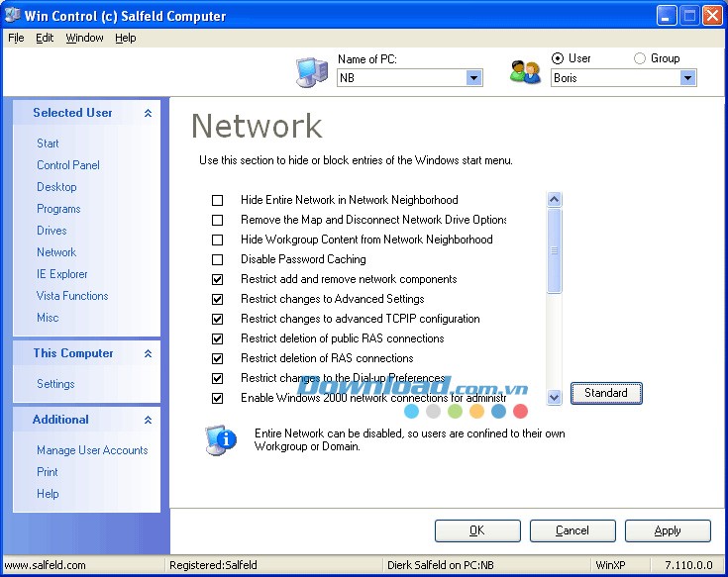Screen dimensions: 728x577
Task: Open the Name of PC dropdown
Action: coord(473,78)
